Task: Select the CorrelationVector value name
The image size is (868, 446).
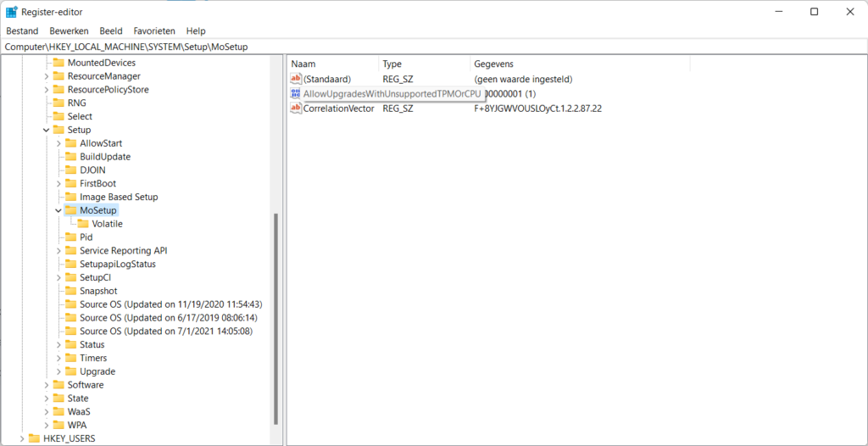Action: click(x=339, y=109)
